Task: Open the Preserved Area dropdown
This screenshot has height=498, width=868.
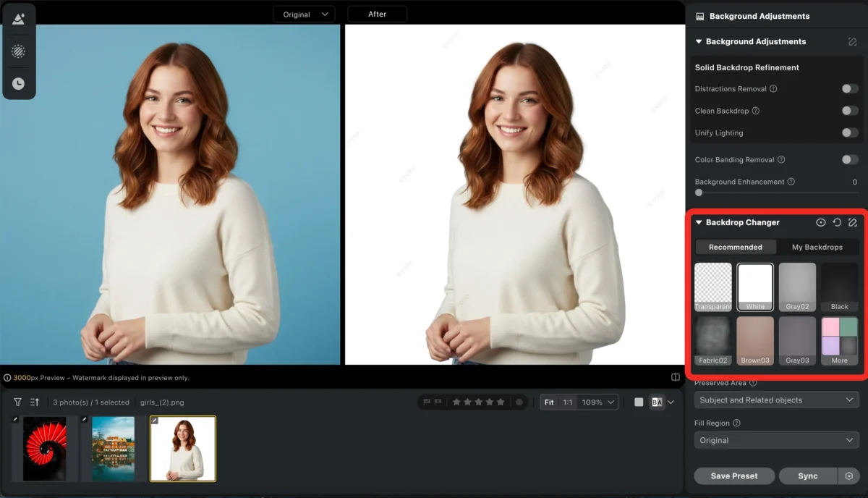Action: [x=776, y=400]
